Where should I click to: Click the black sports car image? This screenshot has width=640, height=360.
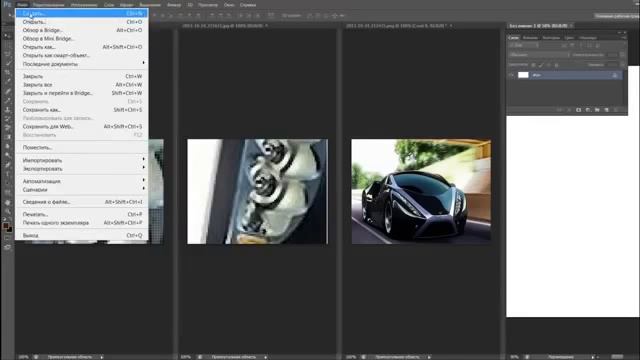pyautogui.click(x=421, y=191)
